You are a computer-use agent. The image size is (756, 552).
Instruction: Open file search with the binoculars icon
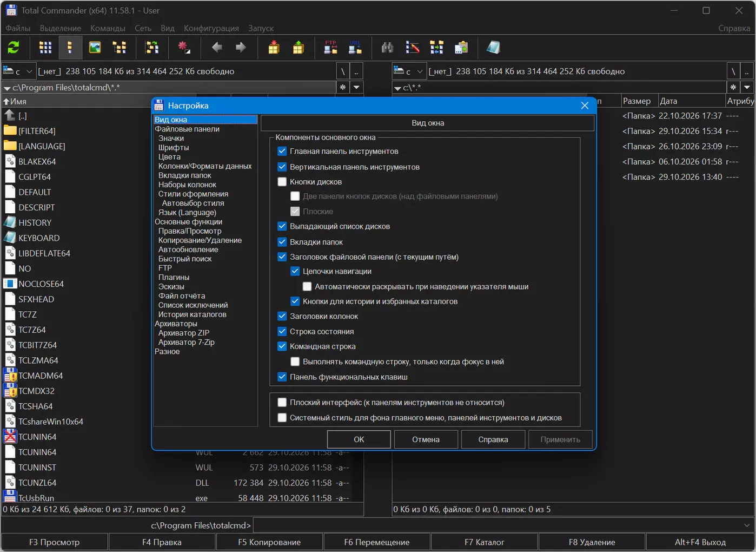pyautogui.click(x=387, y=48)
